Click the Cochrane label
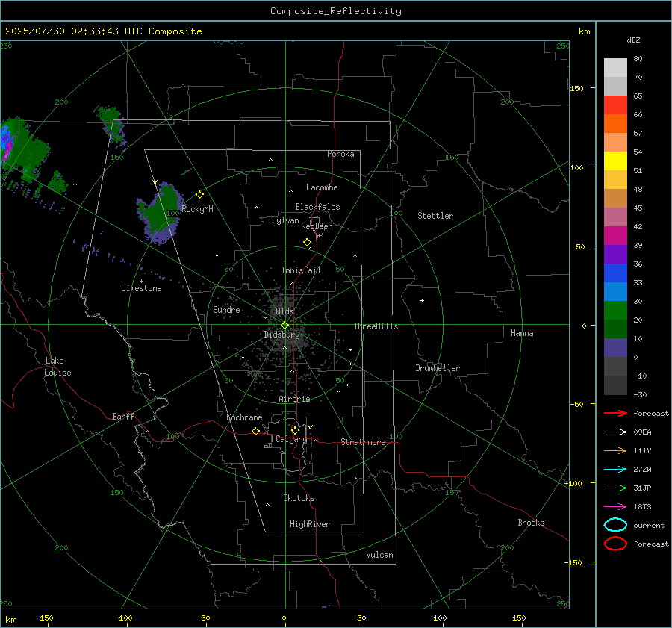The image size is (672, 628). (244, 417)
